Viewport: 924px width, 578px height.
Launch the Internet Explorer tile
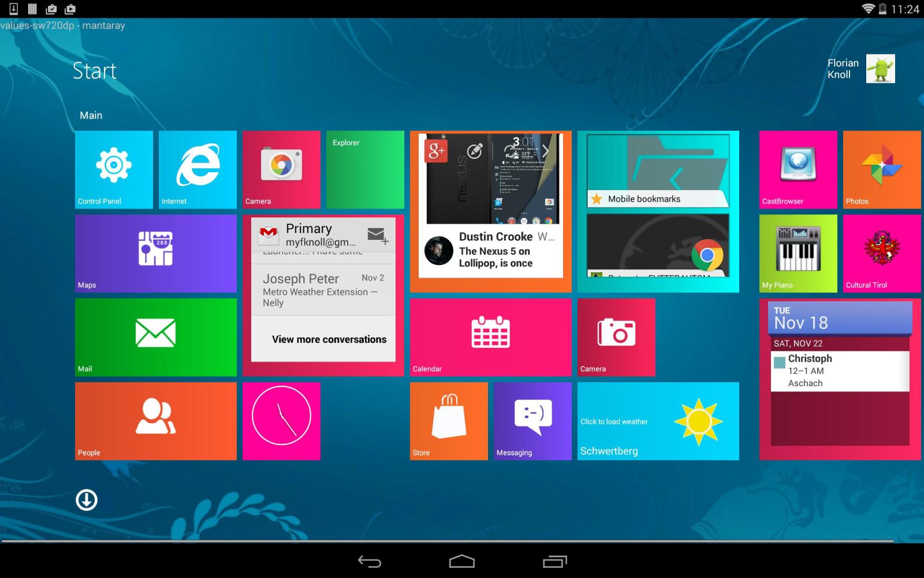tap(197, 169)
